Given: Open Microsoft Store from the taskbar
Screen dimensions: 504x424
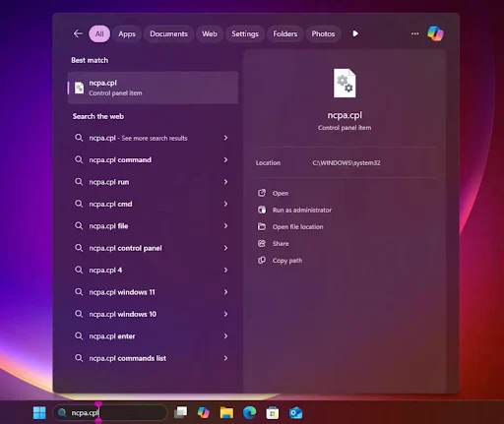Looking at the screenshot, I should point(273,412).
